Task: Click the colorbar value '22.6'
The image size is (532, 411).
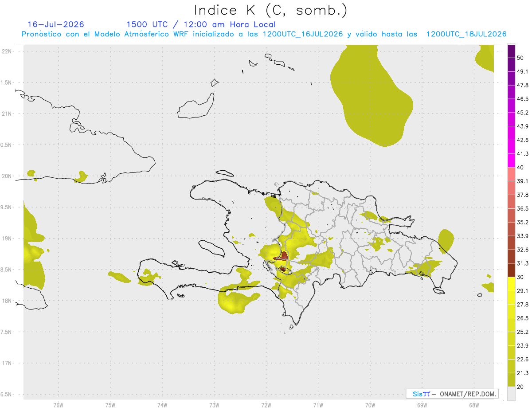Action: click(x=523, y=359)
